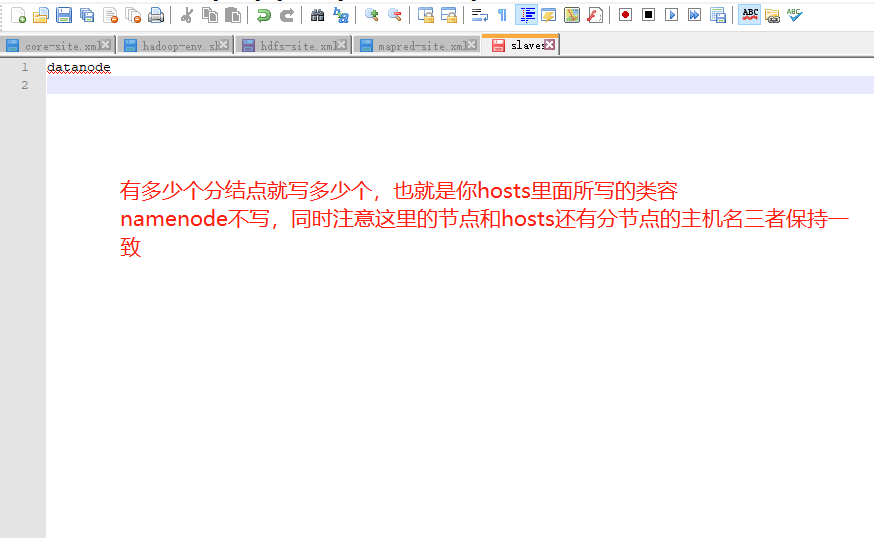Click the Close document toolbar icon
874x538 pixels.
(110, 15)
